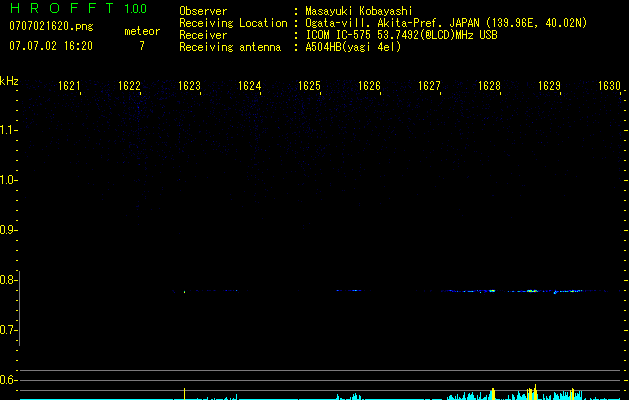Click the Receiving Location label
The height and width of the screenshot is (400, 629).
pyautogui.click(x=233, y=23)
